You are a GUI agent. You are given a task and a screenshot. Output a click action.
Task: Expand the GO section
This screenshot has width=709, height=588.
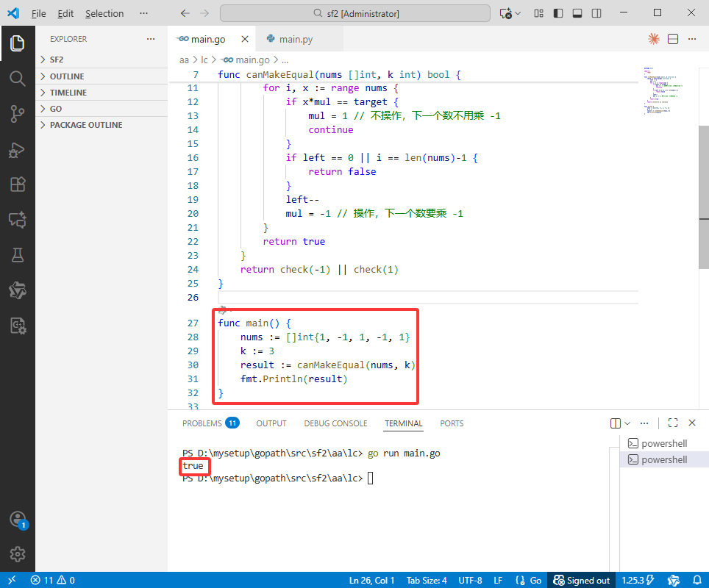pos(101,109)
